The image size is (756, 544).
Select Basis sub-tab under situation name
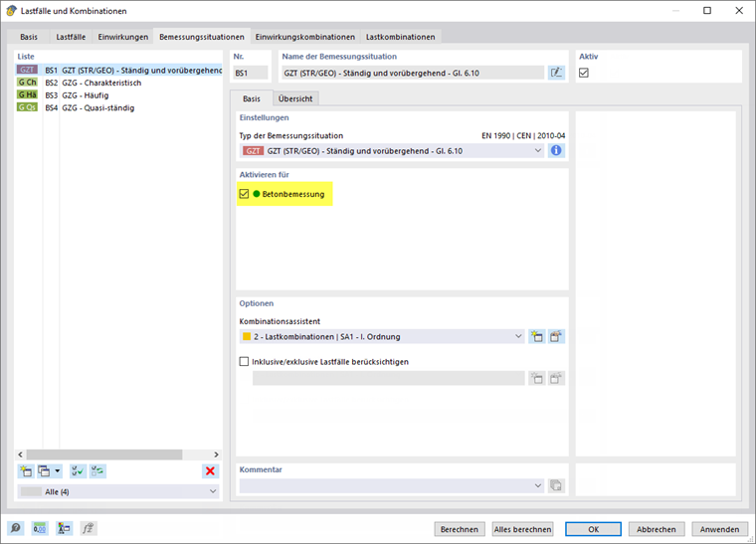coord(252,98)
